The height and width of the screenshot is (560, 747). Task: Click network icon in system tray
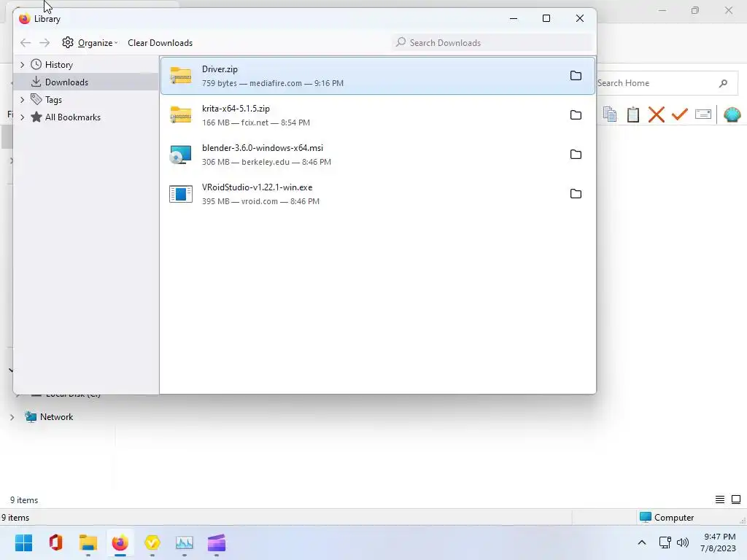tap(665, 542)
